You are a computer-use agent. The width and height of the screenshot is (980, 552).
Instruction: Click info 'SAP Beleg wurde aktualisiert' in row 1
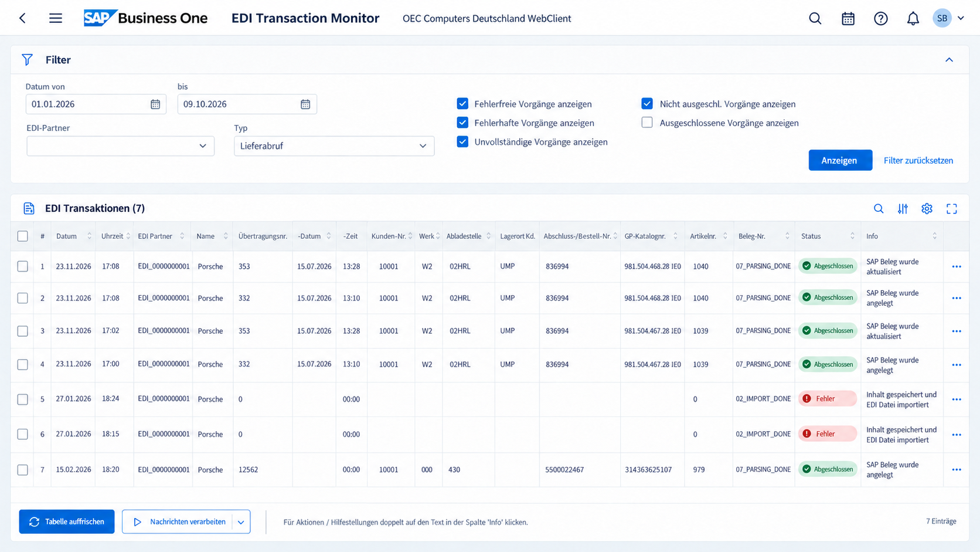893,266
